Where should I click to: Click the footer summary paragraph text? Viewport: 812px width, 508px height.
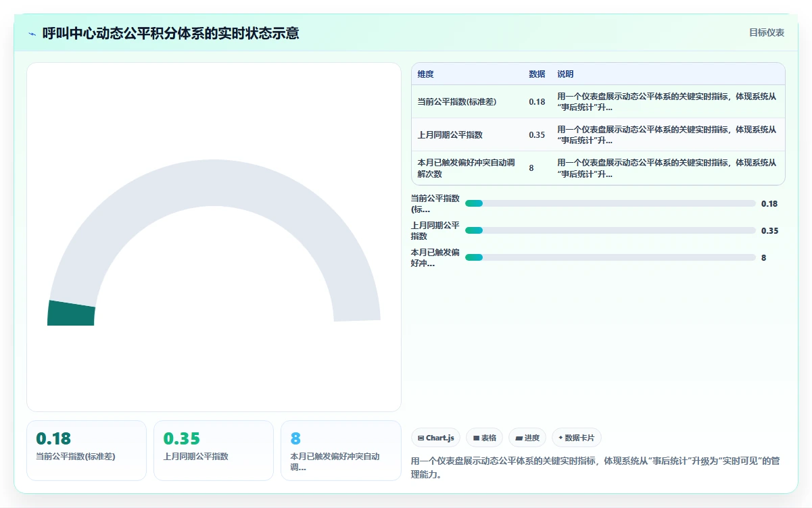pyautogui.click(x=596, y=467)
